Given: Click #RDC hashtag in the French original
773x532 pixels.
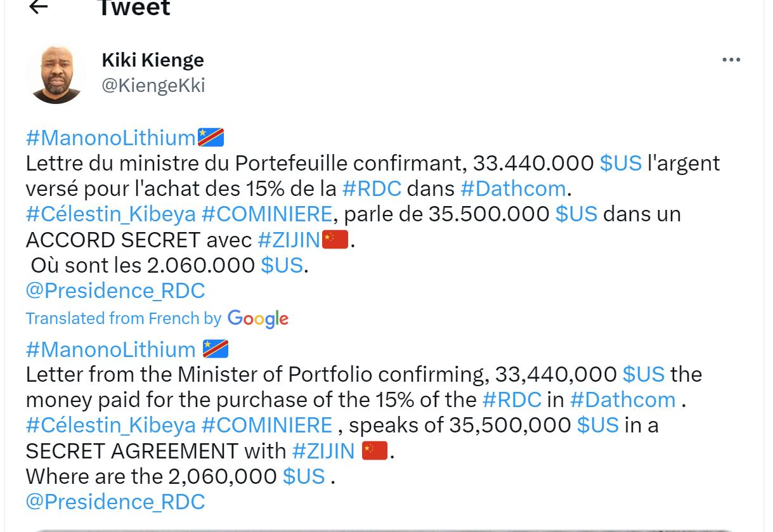Looking at the screenshot, I should point(372,188).
